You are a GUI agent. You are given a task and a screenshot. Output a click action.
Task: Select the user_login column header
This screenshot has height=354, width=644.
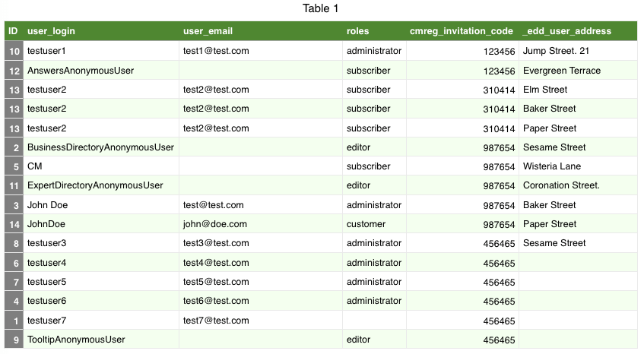[x=52, y=31]
